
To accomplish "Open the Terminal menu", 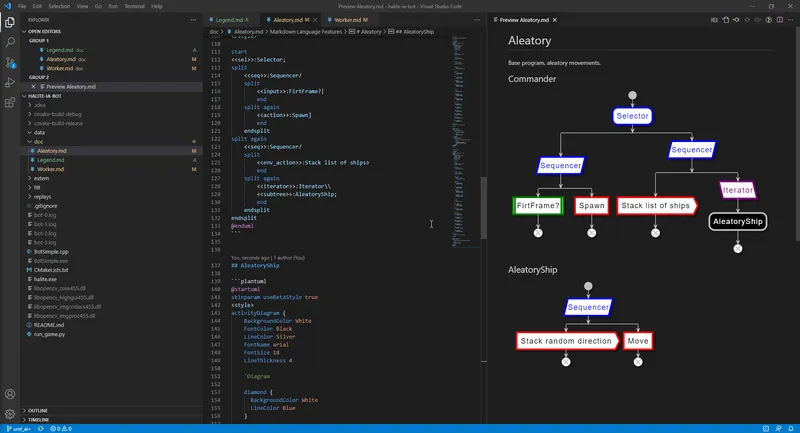I will (x=134, y=6).
